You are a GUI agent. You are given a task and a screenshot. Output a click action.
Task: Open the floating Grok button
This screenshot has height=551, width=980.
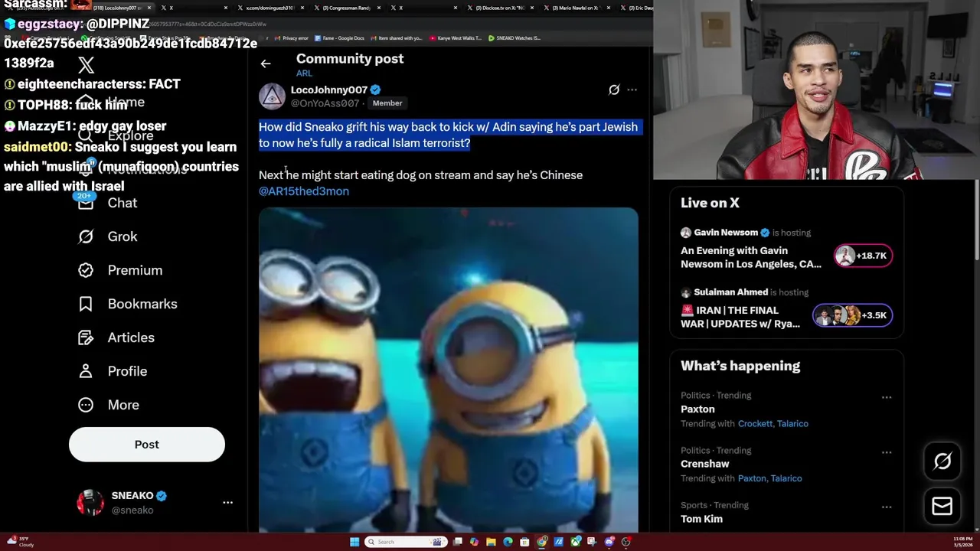[x=942, y=461]
